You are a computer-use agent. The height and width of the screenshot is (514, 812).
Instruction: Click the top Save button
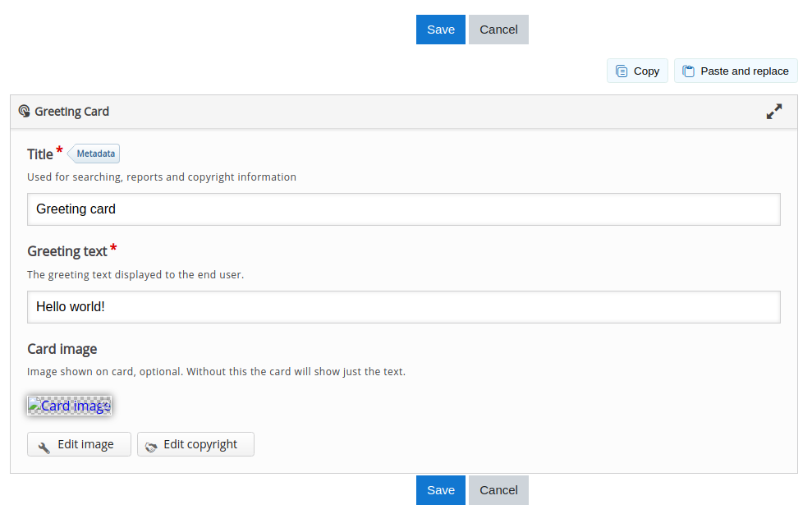click(x=441, y=30)
